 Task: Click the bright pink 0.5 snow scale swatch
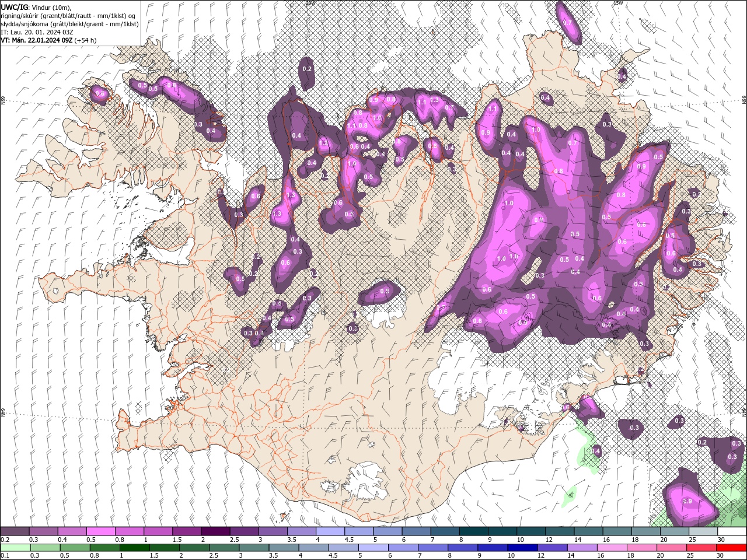pyautogui.click(x=101, y=531)
